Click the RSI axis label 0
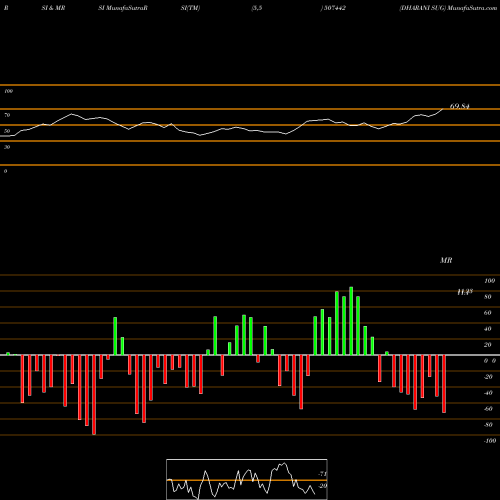Image resolution: width=500 pixels, height=500 pixels. (5, 171)
